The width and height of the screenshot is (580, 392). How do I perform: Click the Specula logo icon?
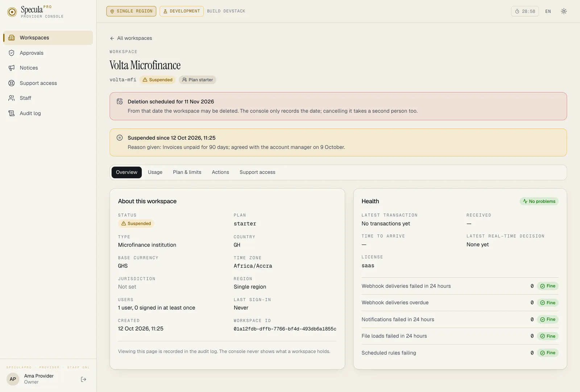click(12, 12)
